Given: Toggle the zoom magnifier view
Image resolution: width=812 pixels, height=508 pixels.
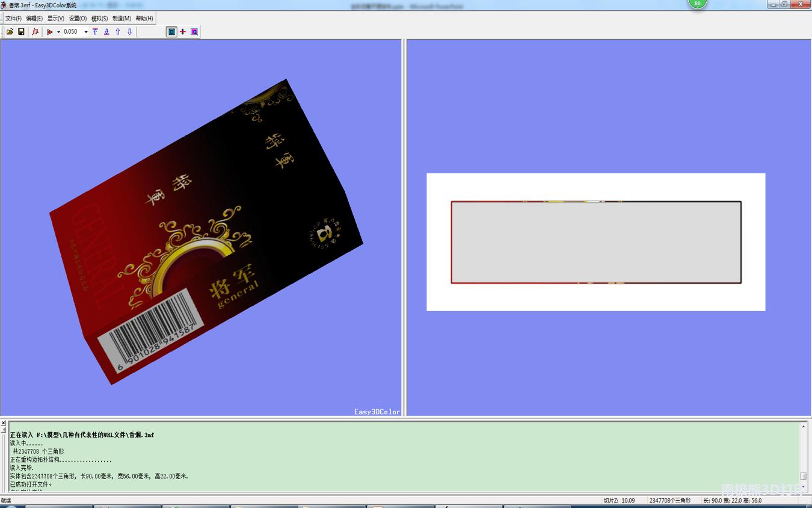Looking at the screenshot, I should [x=193, y=32].
